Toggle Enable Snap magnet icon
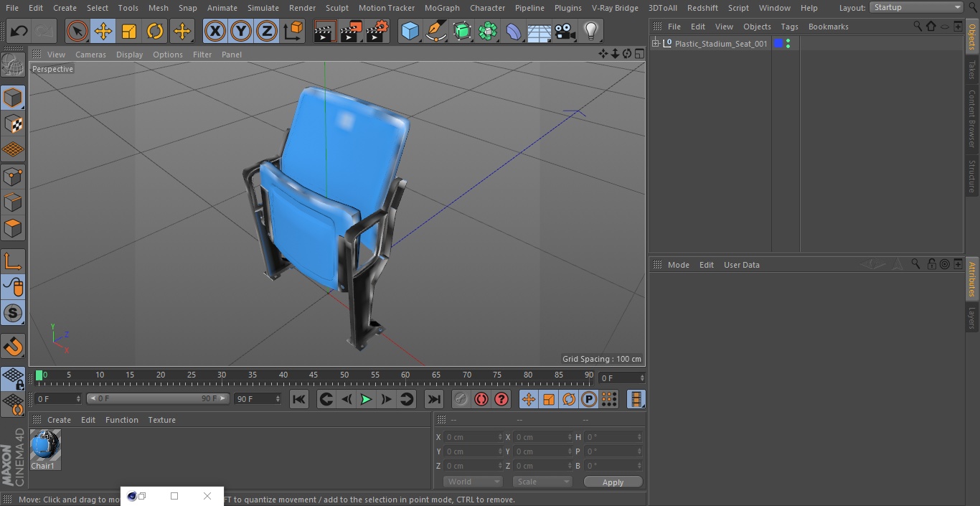980x506 pixels. [x=13, y=347]
